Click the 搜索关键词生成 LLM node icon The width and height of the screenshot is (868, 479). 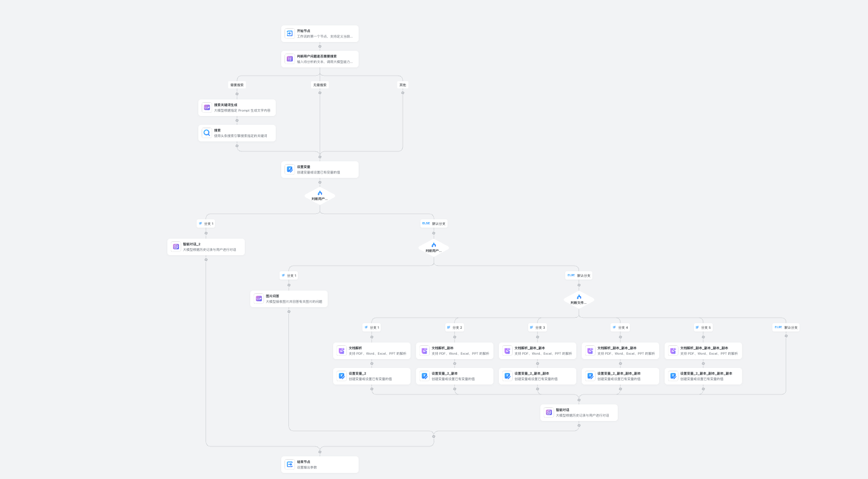(207, 108)
